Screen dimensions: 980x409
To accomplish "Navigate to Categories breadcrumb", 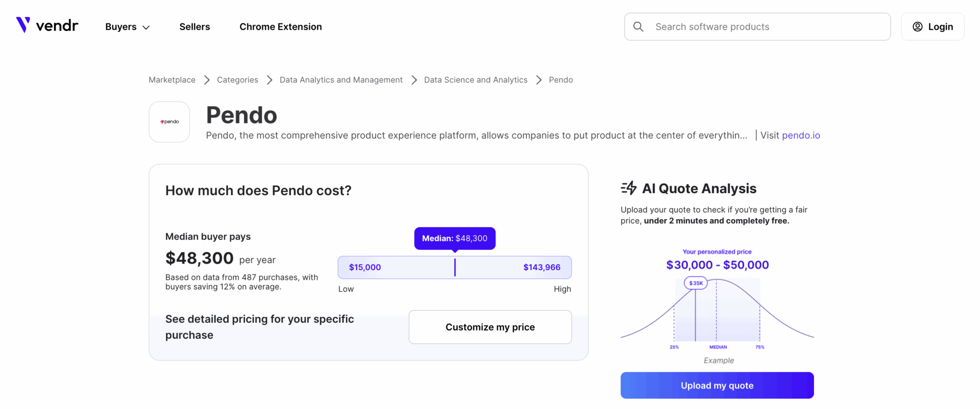I will click(x=237, y=80).
